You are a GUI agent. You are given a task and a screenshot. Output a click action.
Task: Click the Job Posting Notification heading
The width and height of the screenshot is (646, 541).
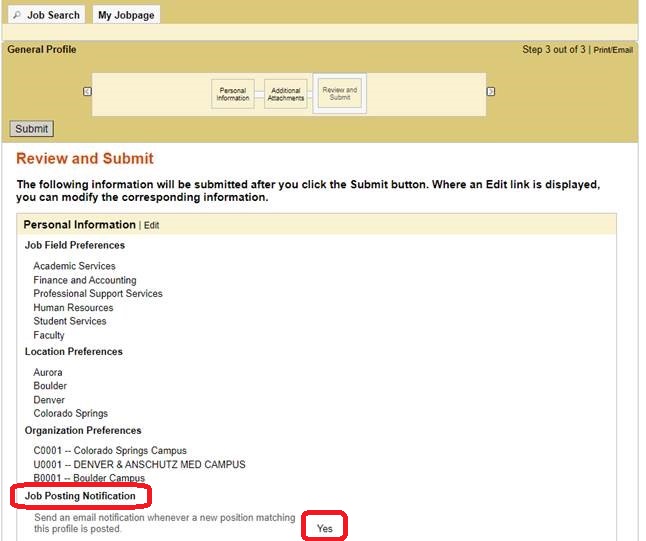coord(80,496)
